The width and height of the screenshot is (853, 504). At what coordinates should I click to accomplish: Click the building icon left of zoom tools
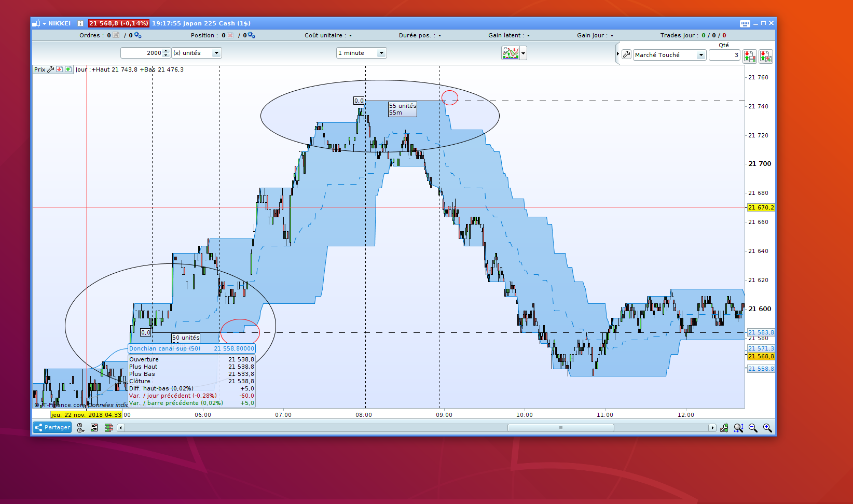[724, 428]
